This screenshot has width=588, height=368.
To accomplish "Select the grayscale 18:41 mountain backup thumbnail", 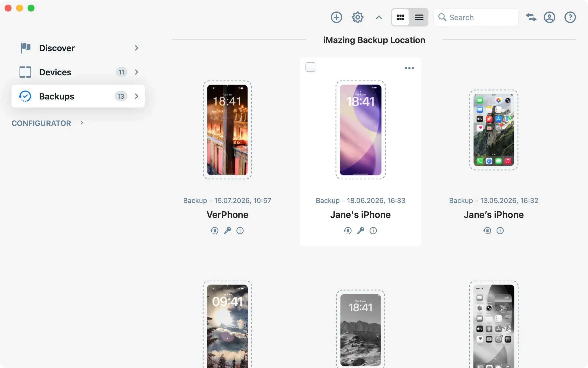I will coord(361,329).
